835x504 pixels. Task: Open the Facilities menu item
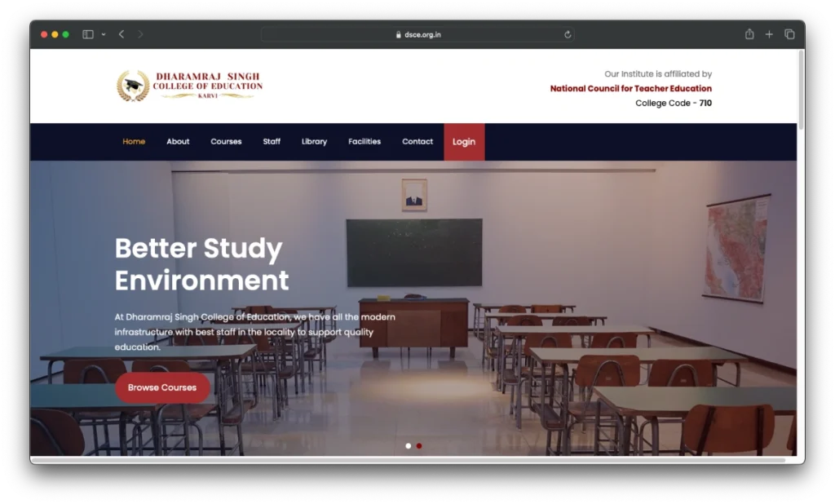click(x=364, y=141)
